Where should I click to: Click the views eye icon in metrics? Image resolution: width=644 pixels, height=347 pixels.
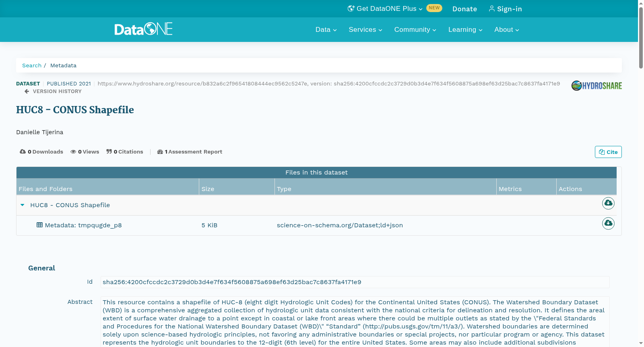(x=73, y=152)
